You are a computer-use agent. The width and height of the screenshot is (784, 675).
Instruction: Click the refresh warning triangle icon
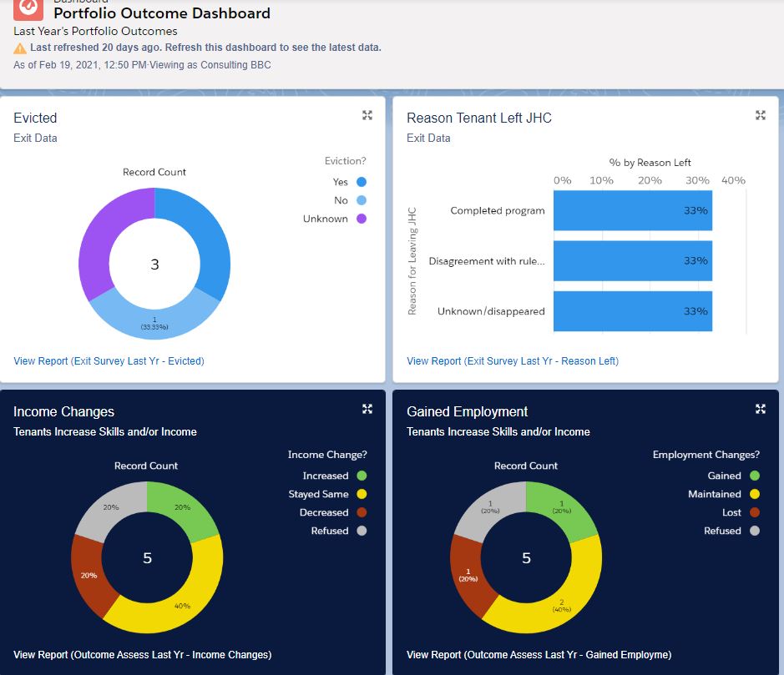pyautogui.click(x=20, y=48)
